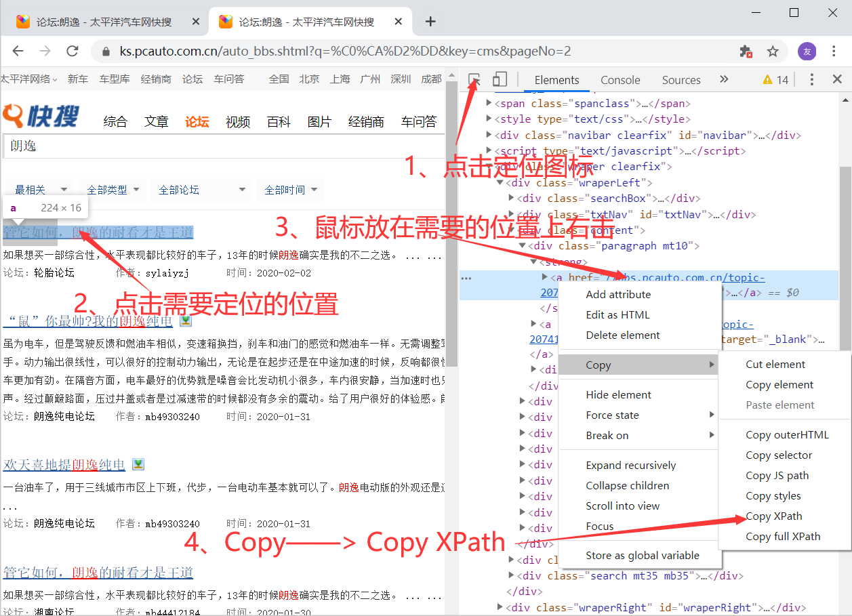Choose Hide element
852x616 pixels.
[x=618, y=394]
